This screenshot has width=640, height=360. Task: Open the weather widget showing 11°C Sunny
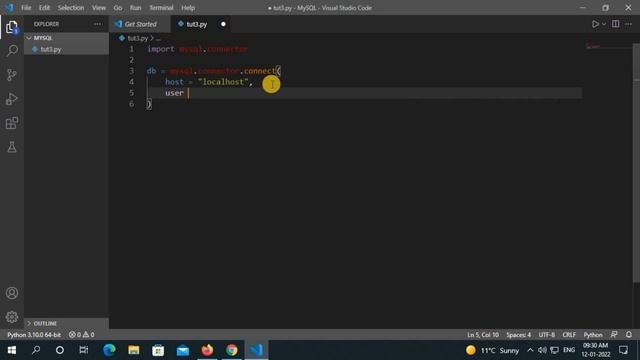point(493,350)
